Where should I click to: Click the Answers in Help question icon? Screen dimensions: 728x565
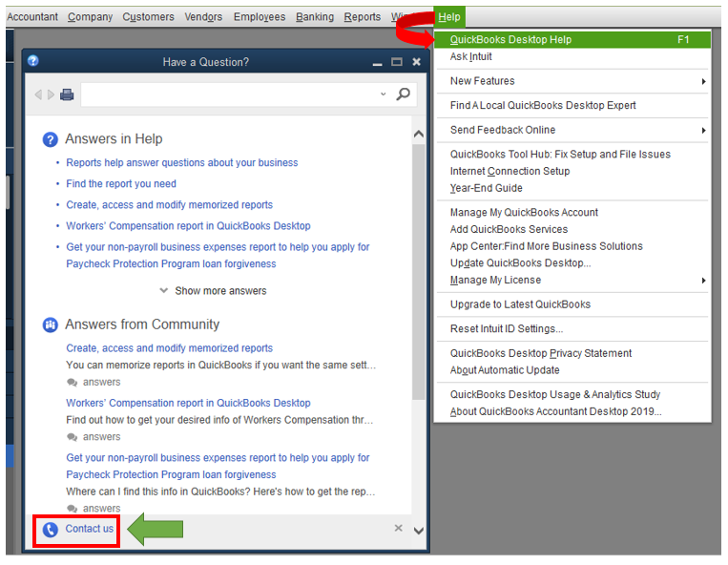click(51, 139)
